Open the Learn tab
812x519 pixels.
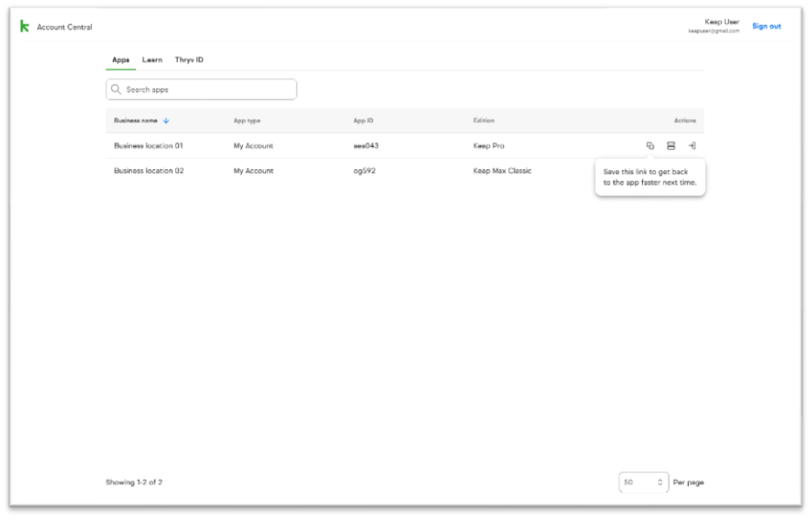[x=152, y=60]
